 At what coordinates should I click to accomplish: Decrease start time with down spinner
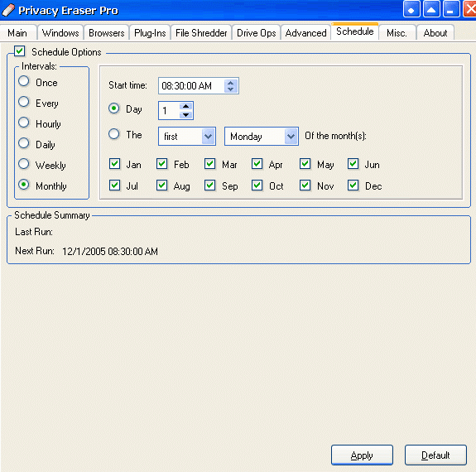pyautogui.click(x=231, y=89)
